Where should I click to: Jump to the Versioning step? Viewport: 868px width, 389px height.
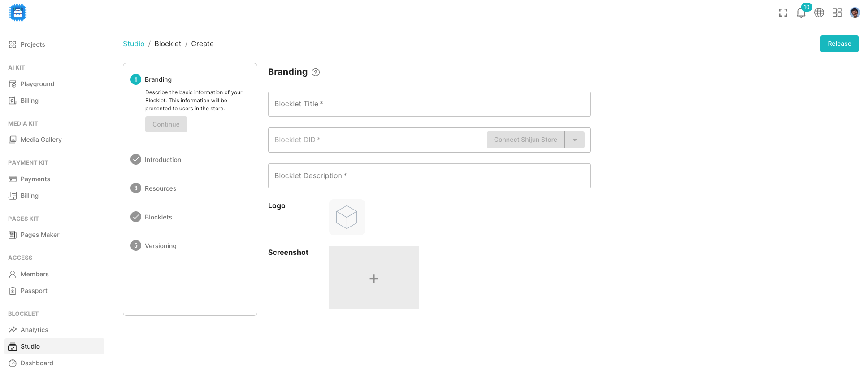point(160,246)
